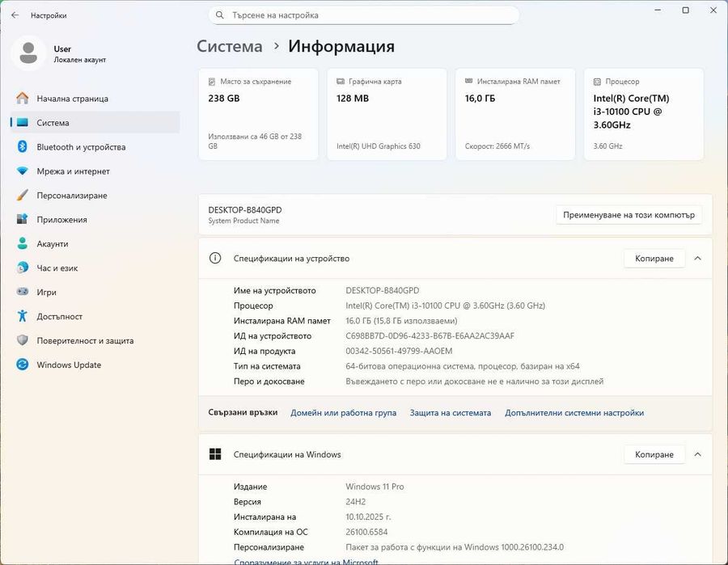Open the Мрежа и интернет Wi-Fi icon
The width and height of the screenshot is (728, 565).
[x=23, y=171]
